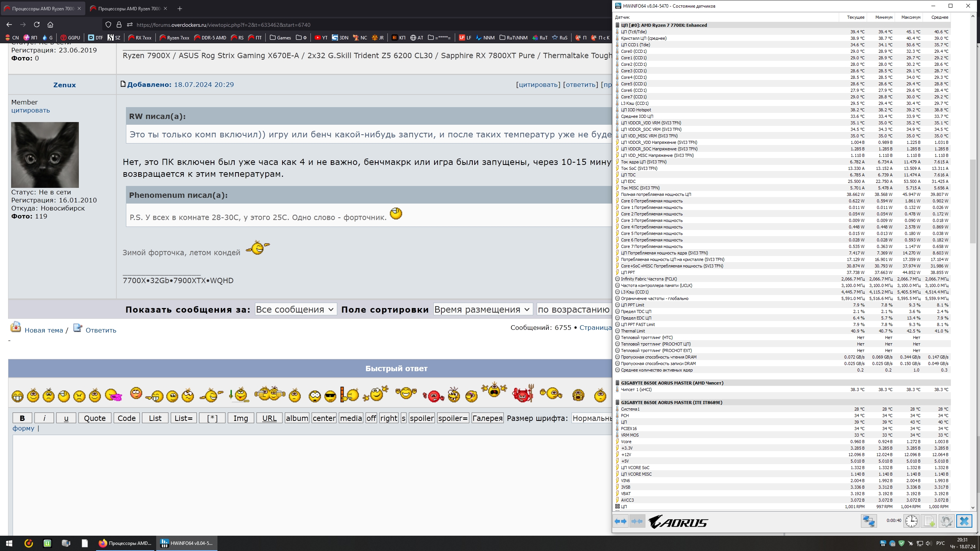Click the collapse columns arrows icon in HWiNFO

637,521
